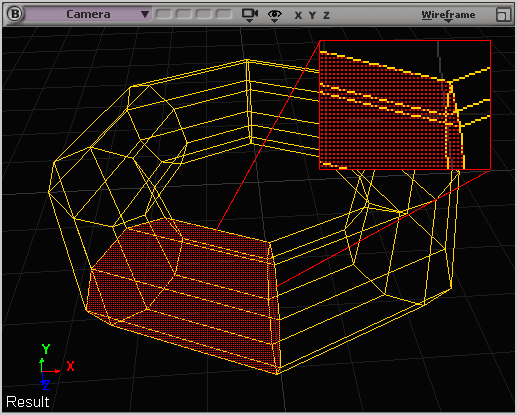517x415 pixels.
Task: Select the first memo camera slot
Action: pyautogui.click(x=164, y=14)
